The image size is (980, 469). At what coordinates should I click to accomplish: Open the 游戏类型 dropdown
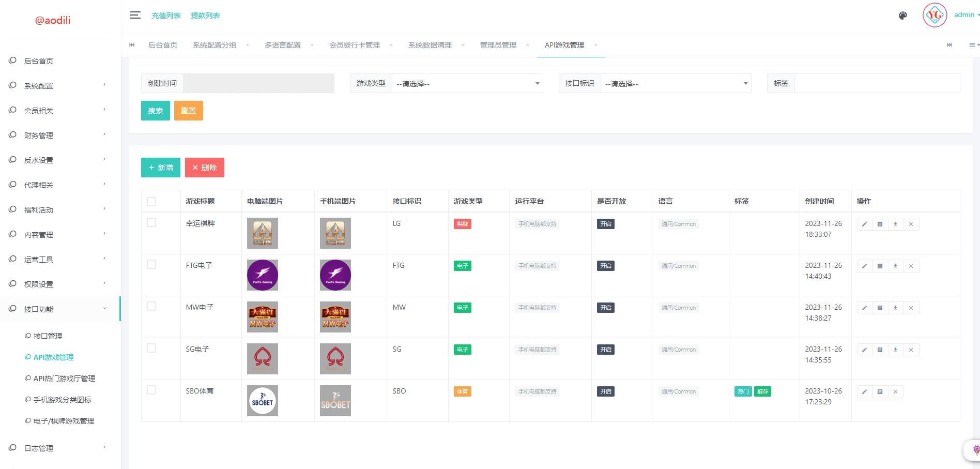467,84
